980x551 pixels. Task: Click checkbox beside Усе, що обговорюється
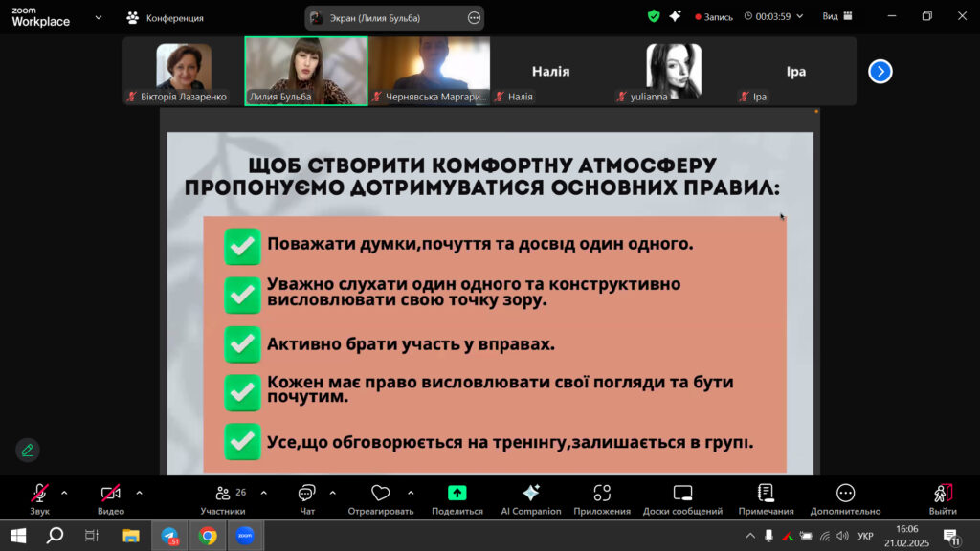242,442
